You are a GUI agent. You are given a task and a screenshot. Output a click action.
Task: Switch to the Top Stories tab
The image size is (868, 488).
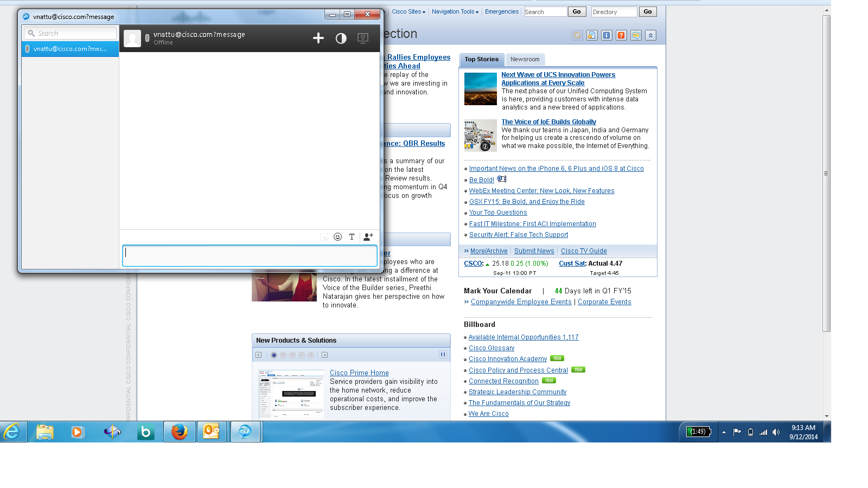click(481, 60)
